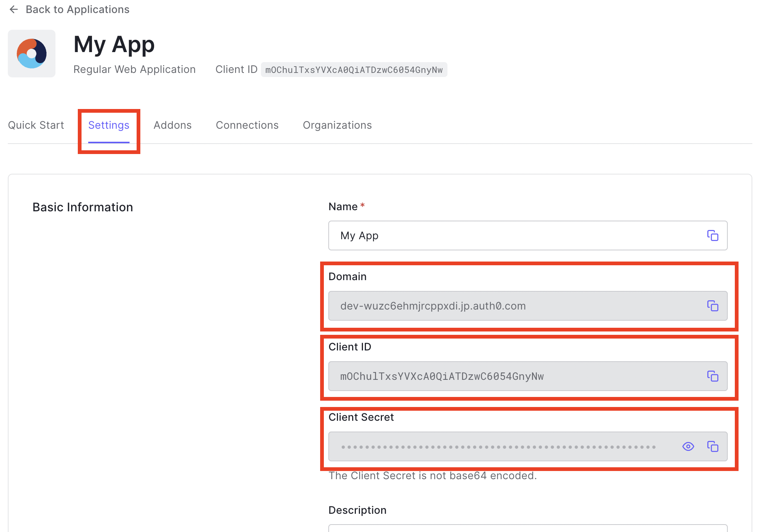
Task: Switch to the Addons tab
Action: pos(172,125)
